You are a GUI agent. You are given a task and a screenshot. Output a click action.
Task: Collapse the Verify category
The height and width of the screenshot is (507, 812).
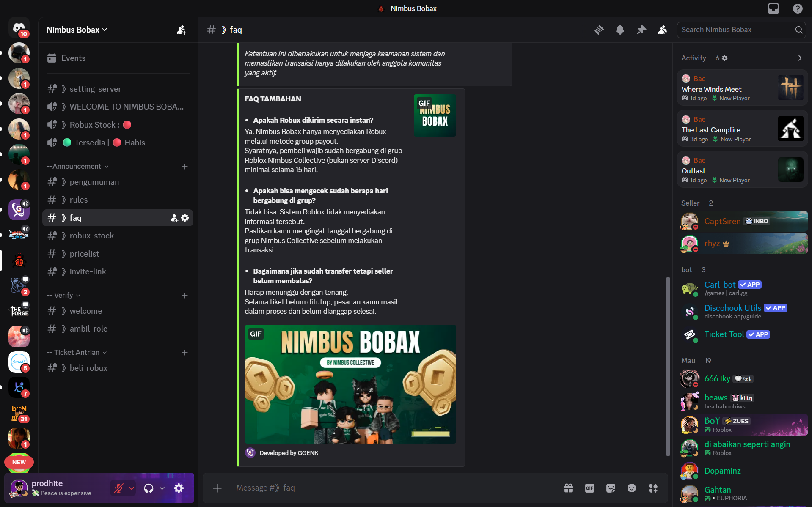[63, 296]
